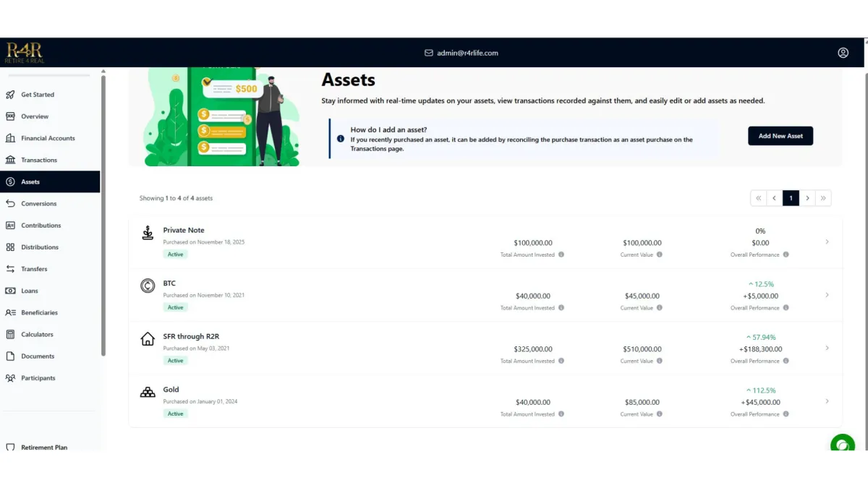Image resolution: width=868 pixels, height=488 pixels.
Task: Go to the next page arrow
Action: coord(807,198)
